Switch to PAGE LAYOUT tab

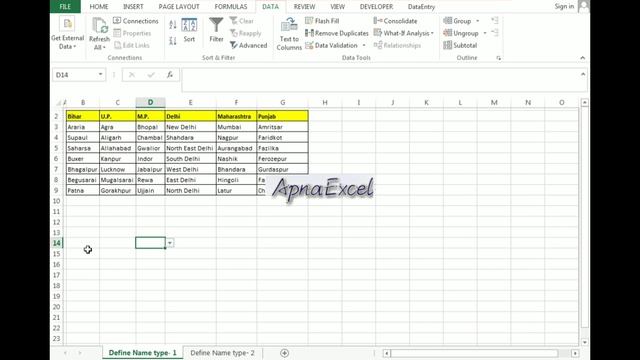pyautogui.click(x=179, y=7)
